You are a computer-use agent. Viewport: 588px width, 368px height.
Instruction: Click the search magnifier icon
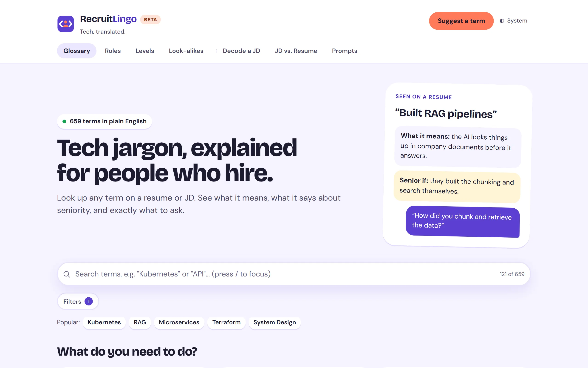pos(67,274)
